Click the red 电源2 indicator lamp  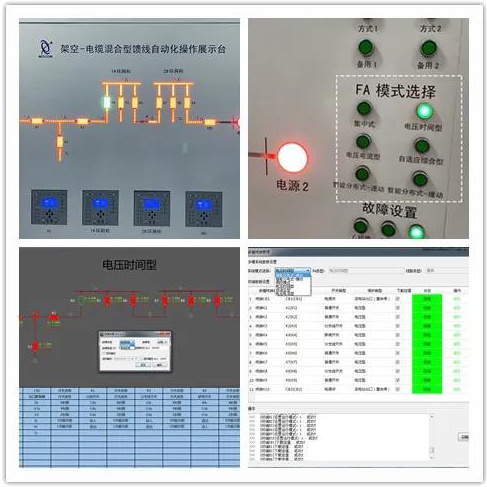pos(293,158)
